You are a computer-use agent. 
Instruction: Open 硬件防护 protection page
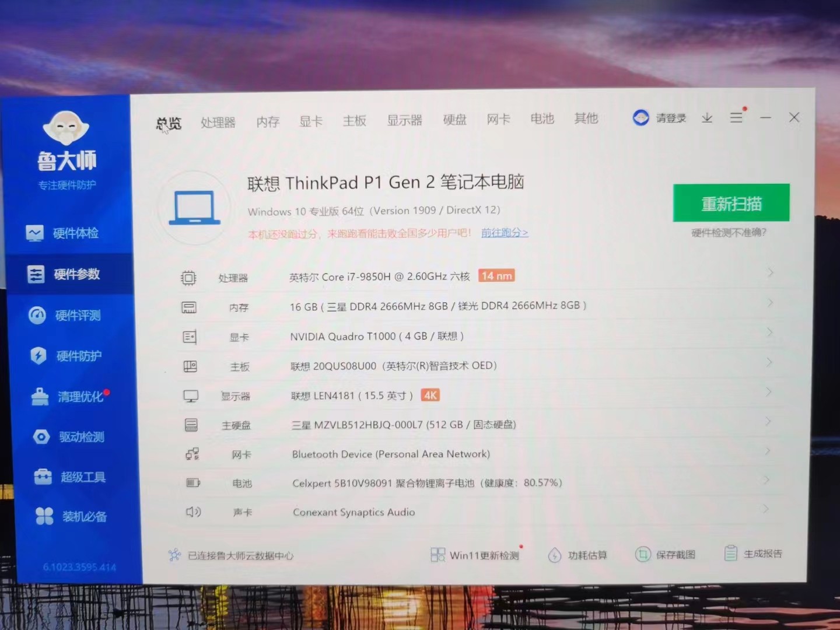tap(66, 356)
